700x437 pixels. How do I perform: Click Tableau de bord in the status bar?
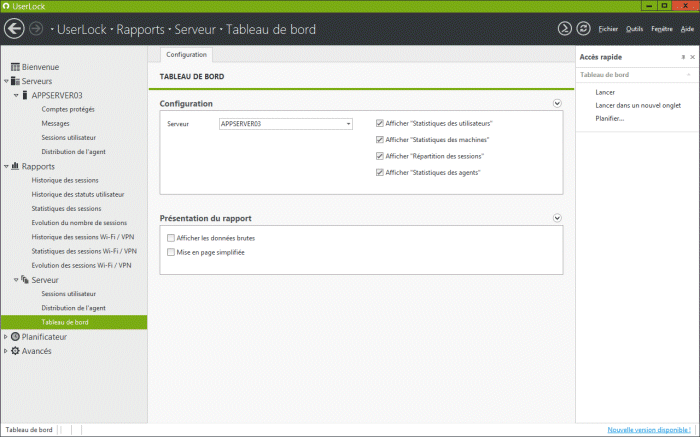tap(29, 430)
